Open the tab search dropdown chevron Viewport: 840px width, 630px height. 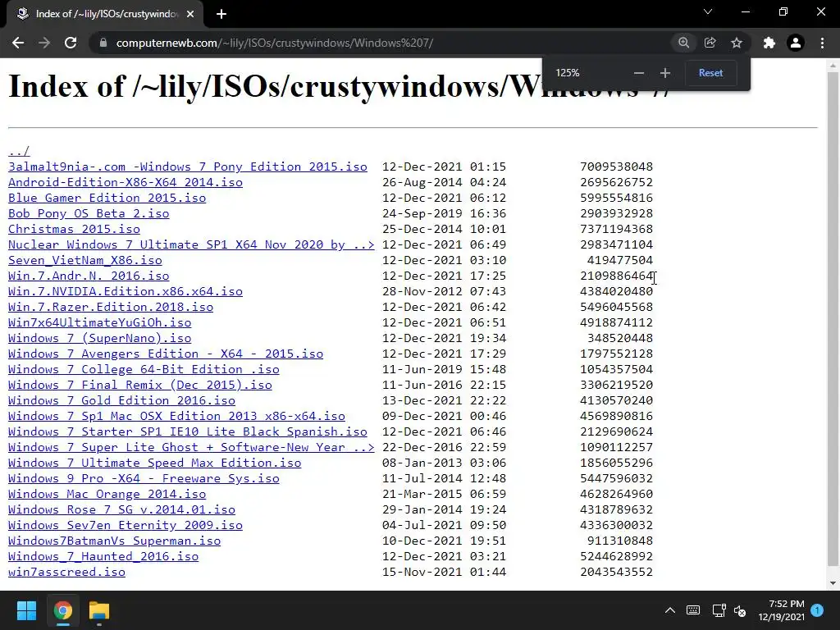708,11
